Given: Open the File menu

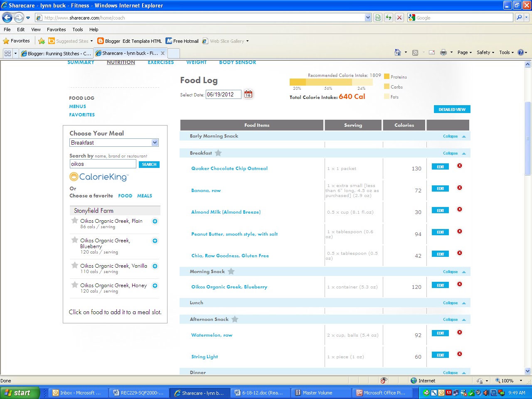Looking at the screenshot, I should (7, 30).
